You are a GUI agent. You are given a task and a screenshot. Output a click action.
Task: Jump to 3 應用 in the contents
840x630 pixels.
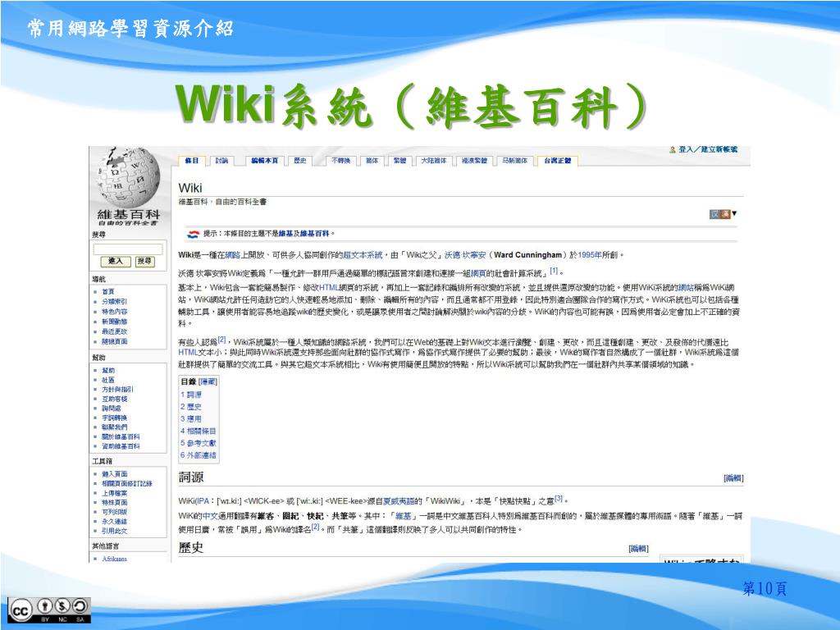pos(191,419)
